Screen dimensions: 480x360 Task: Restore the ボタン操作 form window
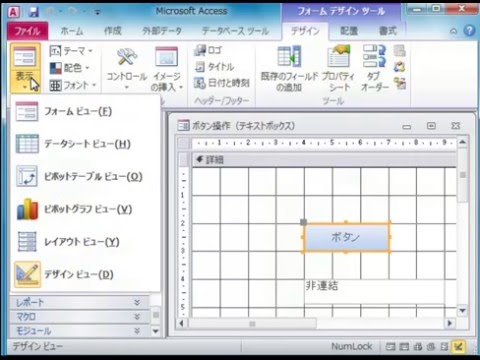point(431,126)
